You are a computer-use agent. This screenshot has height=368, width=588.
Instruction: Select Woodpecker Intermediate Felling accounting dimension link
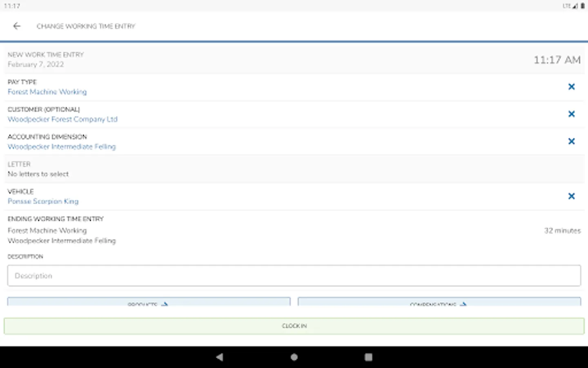(62, 147)
